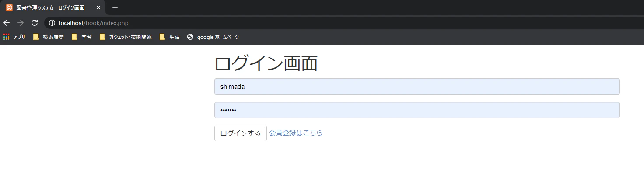Click the username field containing shimada
Image resolution: width=644 pixels, height=175 pixels.
click(x=417, y=87)
